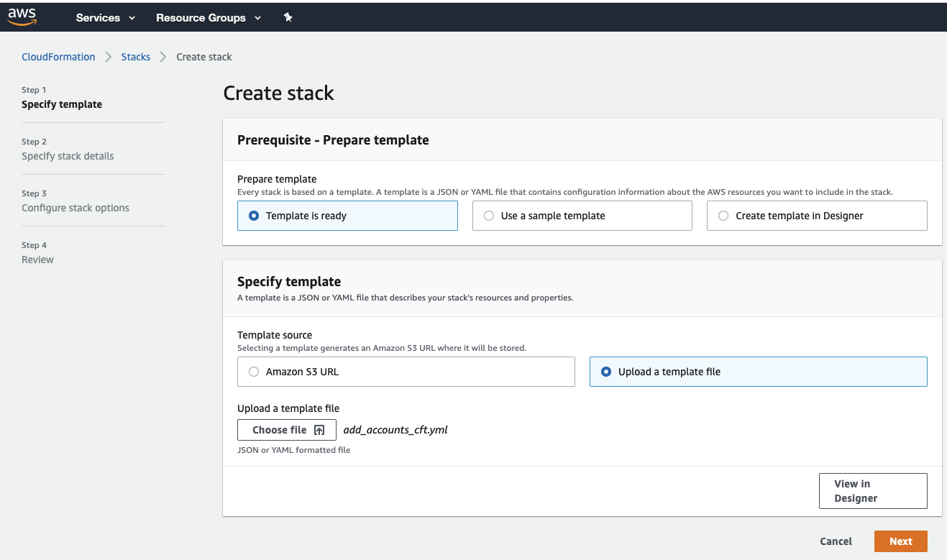Select the Template is ready option
The image size is (947, 560).
click(x=347, y=216)
